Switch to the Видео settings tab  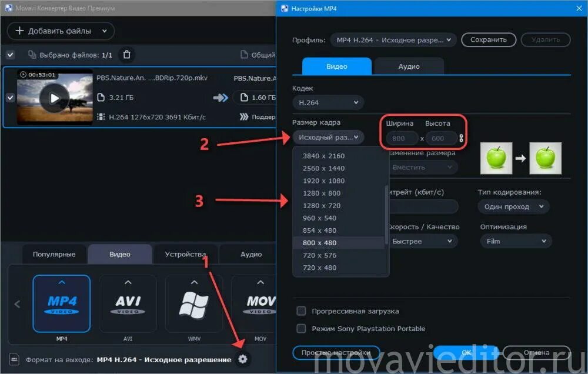coord(337,66)
